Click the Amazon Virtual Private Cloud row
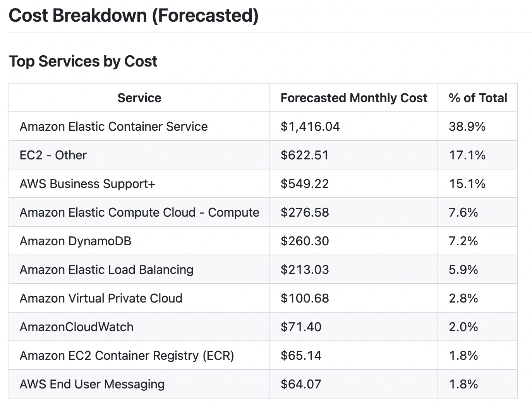 (x=101, y=298)
